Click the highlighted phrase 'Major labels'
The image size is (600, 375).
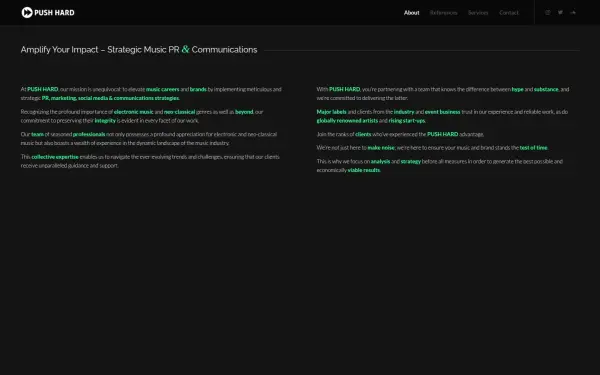(331, 112)
